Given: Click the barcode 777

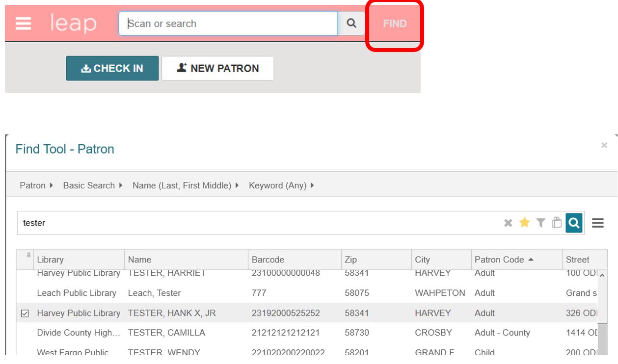Looking at the screenshot, I should click(x=259, y=293).
